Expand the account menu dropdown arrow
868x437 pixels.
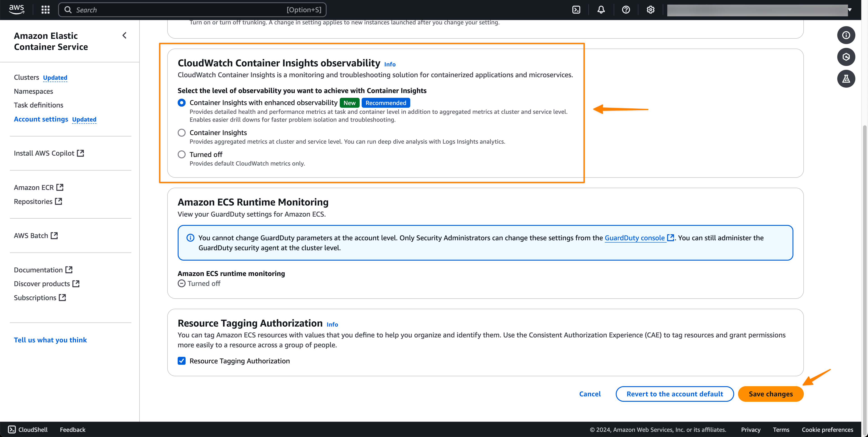point(849,10)
